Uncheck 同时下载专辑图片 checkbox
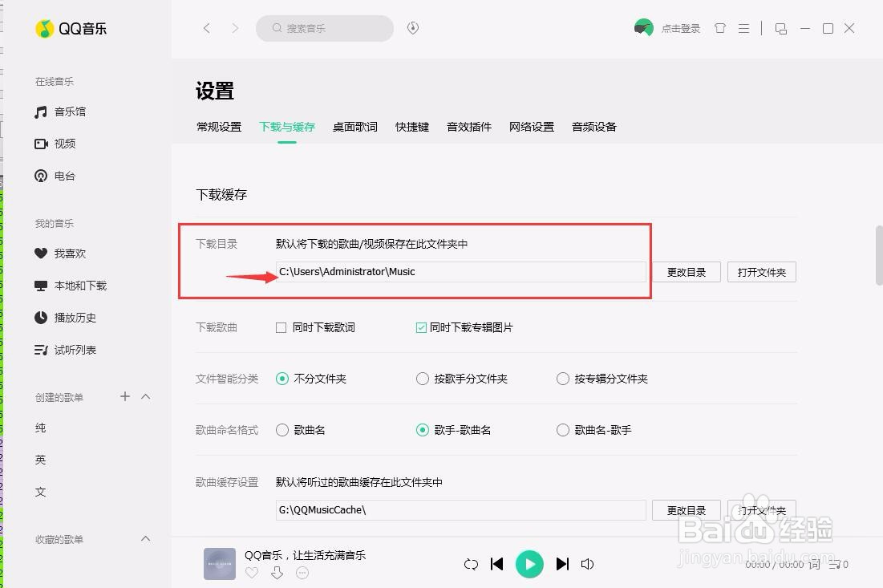 [420, 327]
